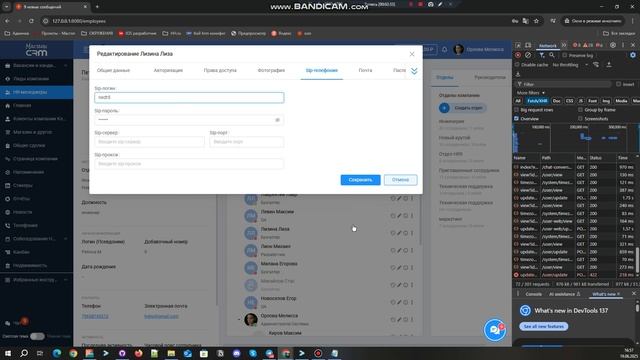Viewport: 640px width, 360px height.
Task: Toggle the Invert filter checkbox
Action: (x=619, y=84)
